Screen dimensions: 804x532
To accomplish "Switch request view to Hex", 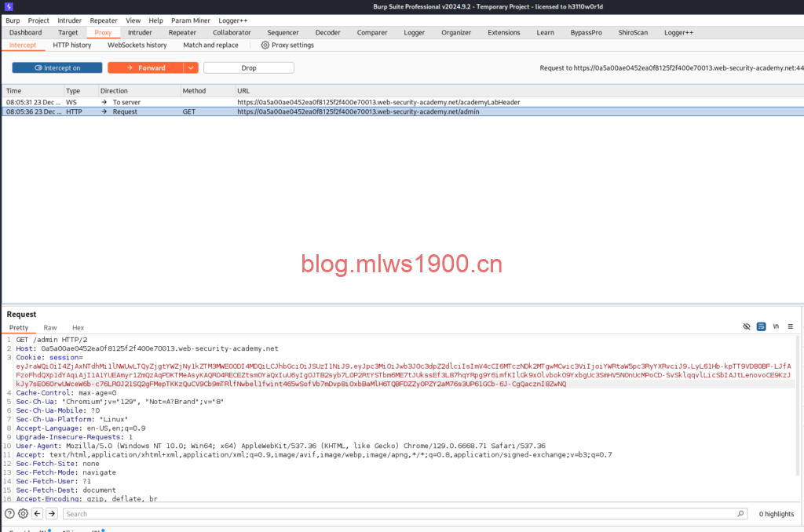I will 78,327.
